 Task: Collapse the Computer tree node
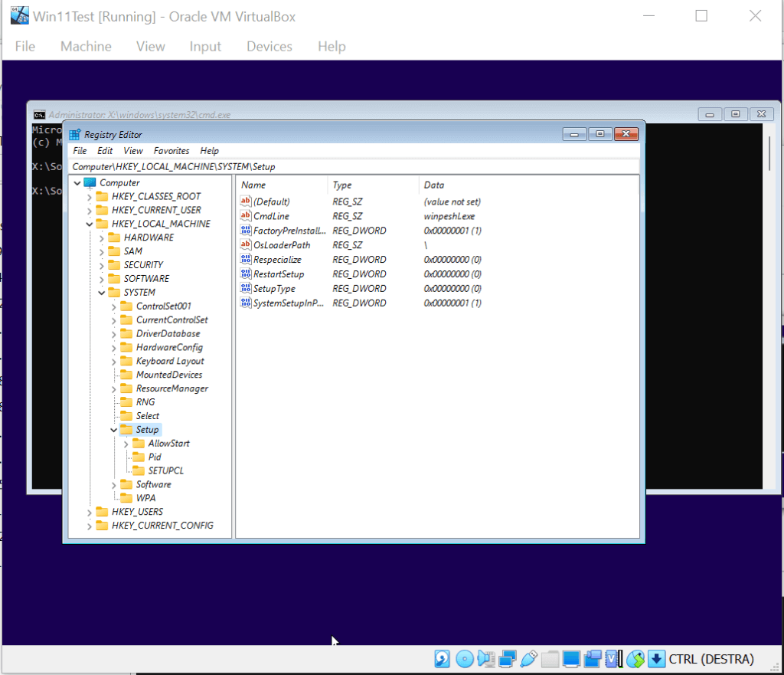(x=77, y=183)
